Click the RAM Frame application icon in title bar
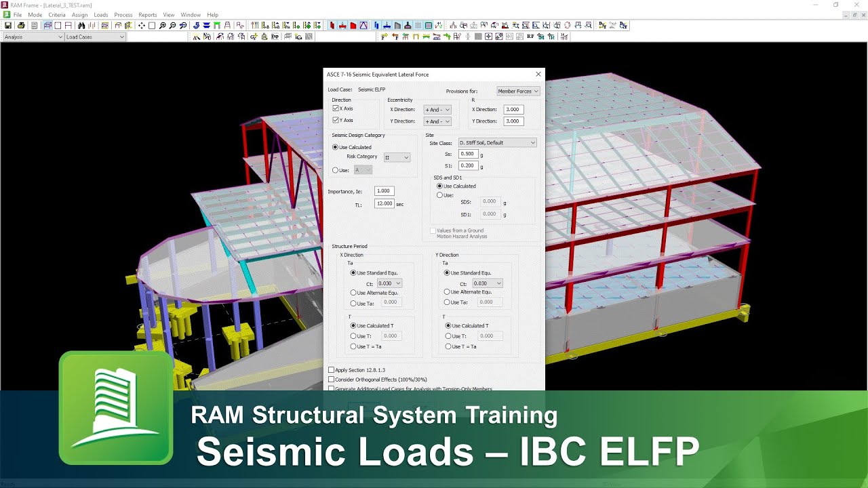 5,5
